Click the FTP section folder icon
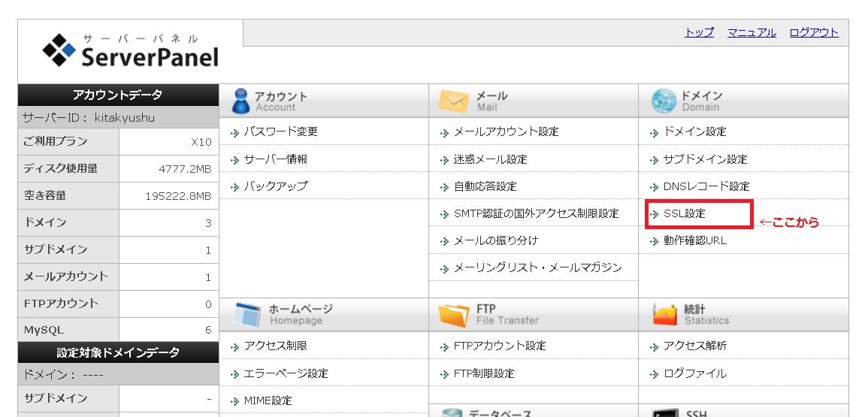The height and width of the screenshot is (417, 868). pos(454,315)
